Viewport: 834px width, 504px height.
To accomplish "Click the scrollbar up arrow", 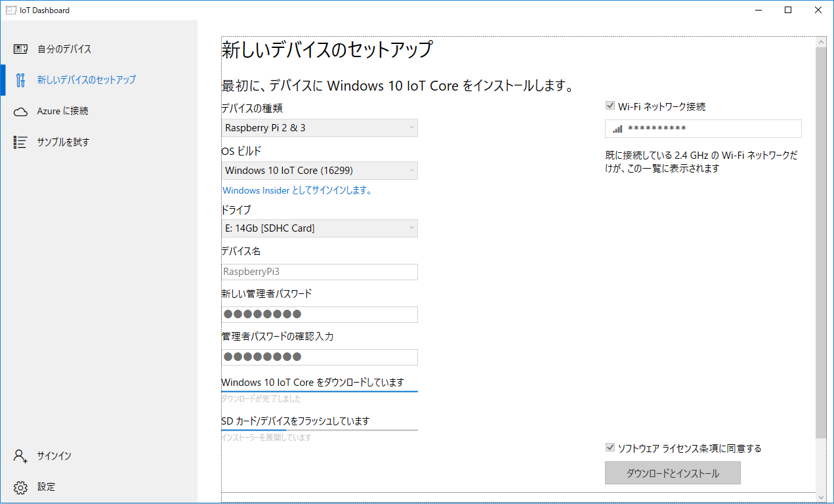I will tap(821, 41).
